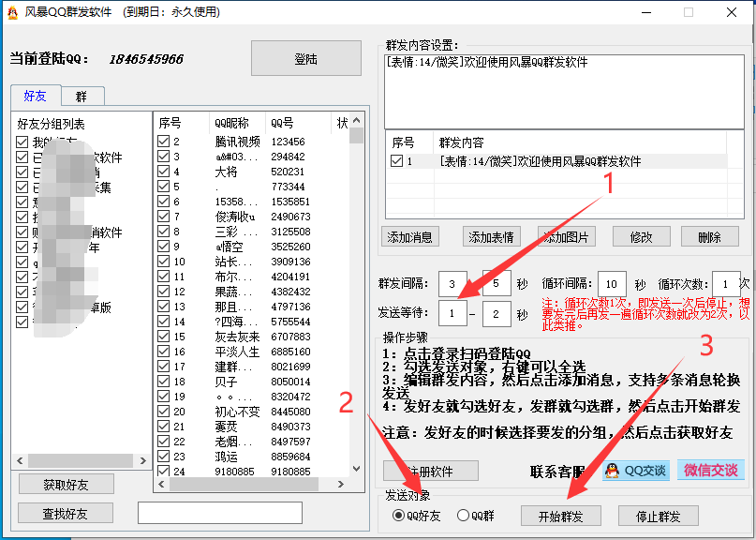Toggle checkbox for 腾讯视频 row

[x=163, y=141]
